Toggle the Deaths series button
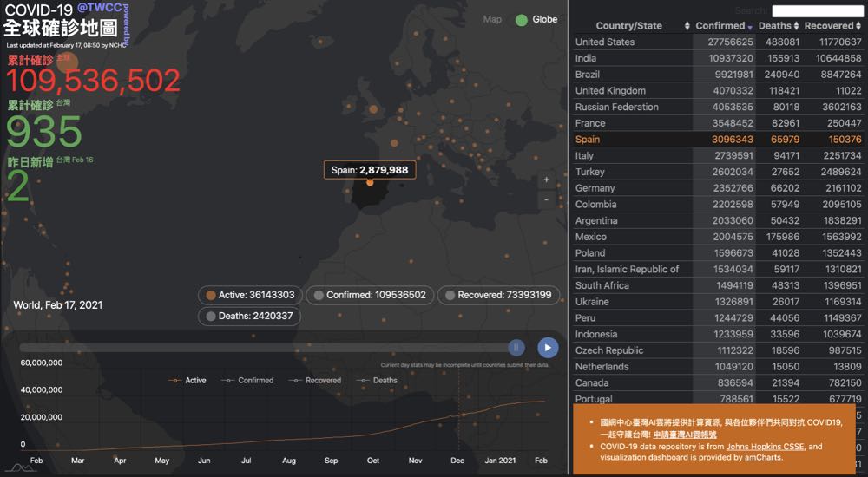The width and height of the screenshot is (868, 477). point(249,317)
